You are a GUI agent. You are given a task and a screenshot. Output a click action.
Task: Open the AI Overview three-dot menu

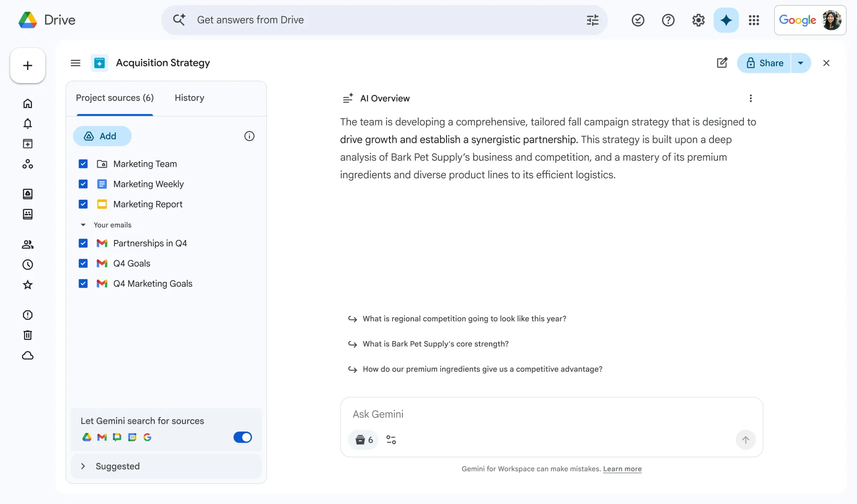tap(751, 98)
